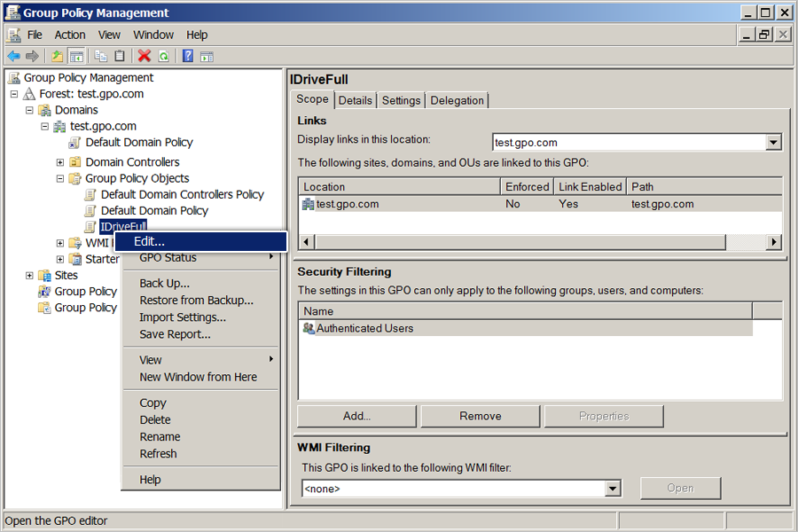Click the Link Enabled column header
The width and height of the screenshot is (798, 532).
591,187
